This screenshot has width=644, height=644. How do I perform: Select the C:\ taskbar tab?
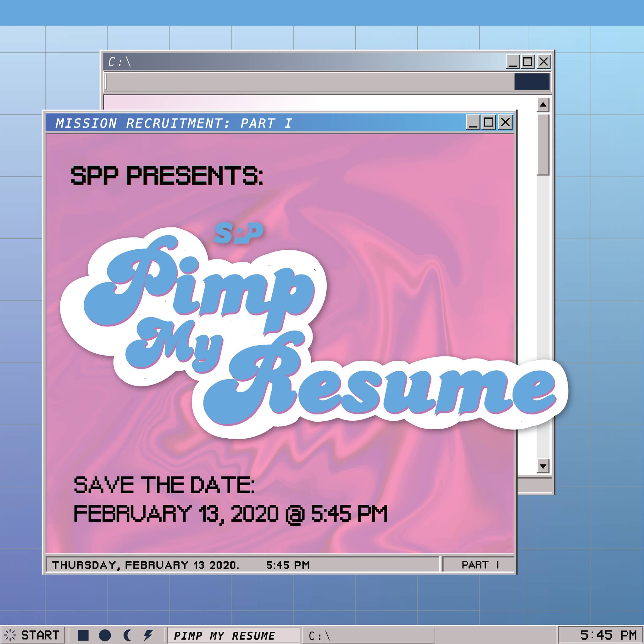pos(368,635)
